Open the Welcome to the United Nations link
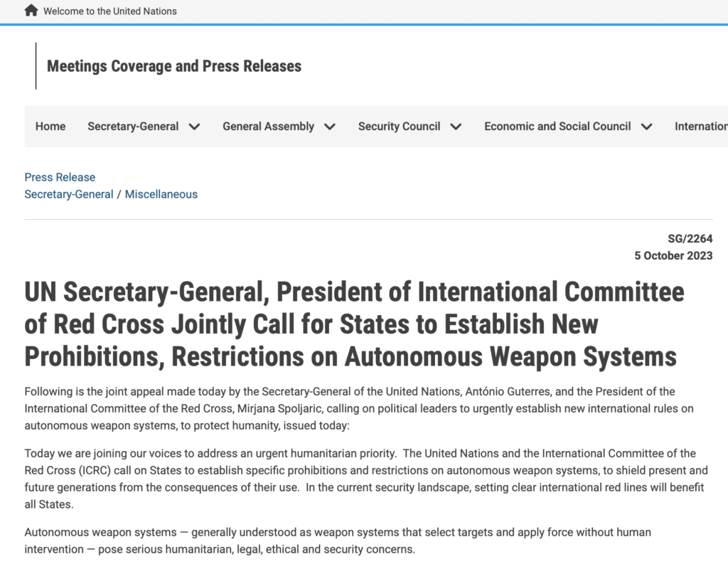728x564 pixels. [109, 11]
